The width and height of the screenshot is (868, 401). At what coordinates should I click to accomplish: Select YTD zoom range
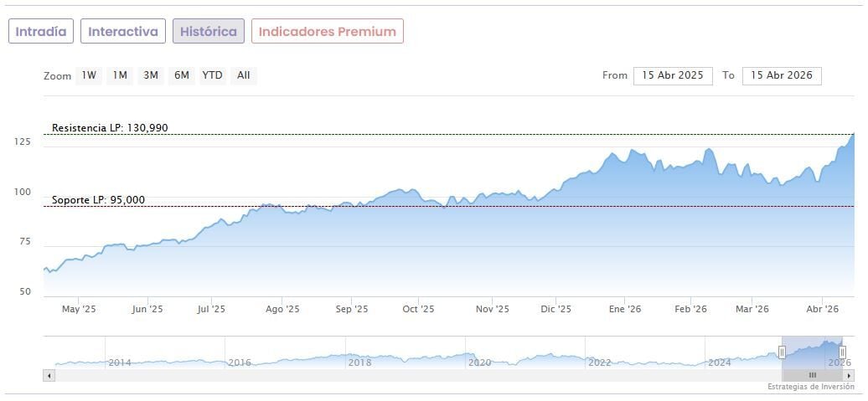pos(213,75)
